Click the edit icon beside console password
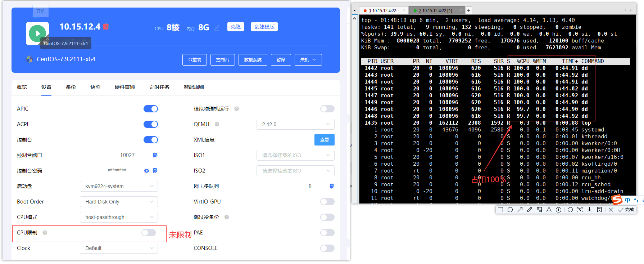Image resolution: width=644 pixels, height=264 pixels. [x=155, y=171]
